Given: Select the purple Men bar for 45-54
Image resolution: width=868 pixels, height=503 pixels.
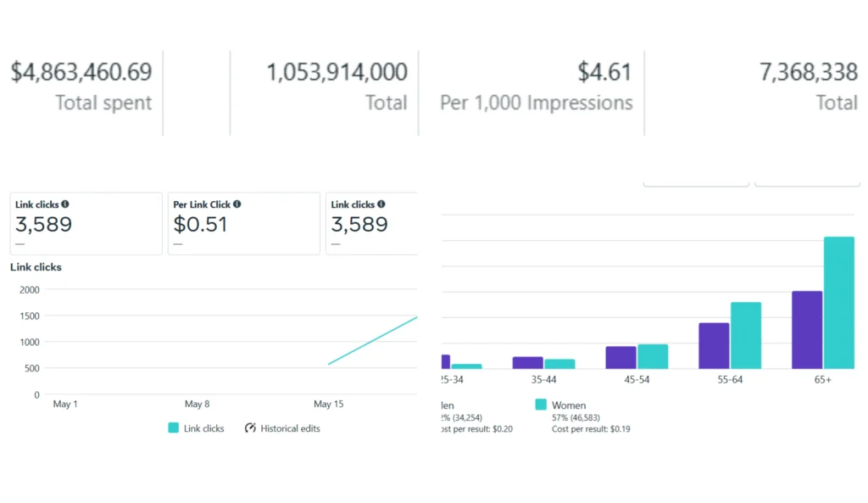Looking at the screenshot, I should pos(620,357).
